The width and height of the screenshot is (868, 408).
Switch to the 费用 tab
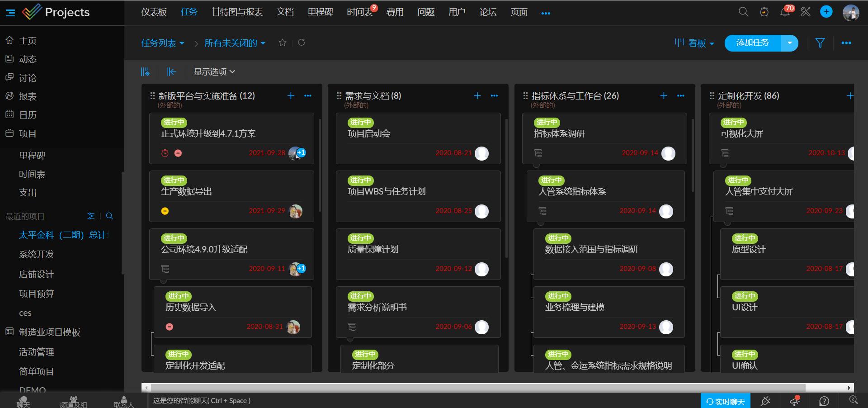(395, 12)
